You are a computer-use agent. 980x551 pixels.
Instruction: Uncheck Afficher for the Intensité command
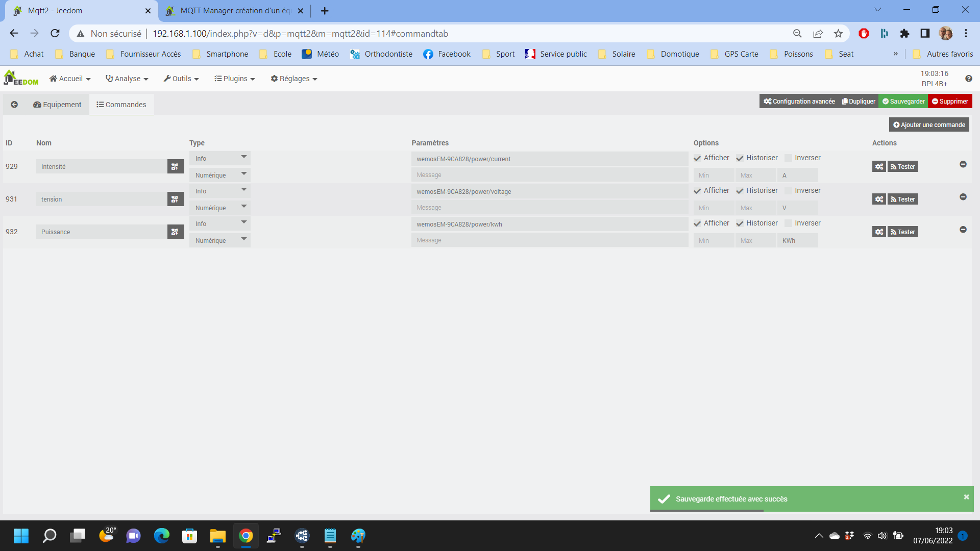[697, 158]
